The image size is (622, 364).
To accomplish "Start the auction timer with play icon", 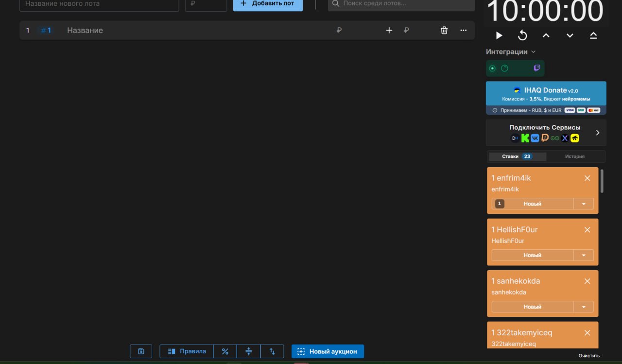I will coord(499,35).
